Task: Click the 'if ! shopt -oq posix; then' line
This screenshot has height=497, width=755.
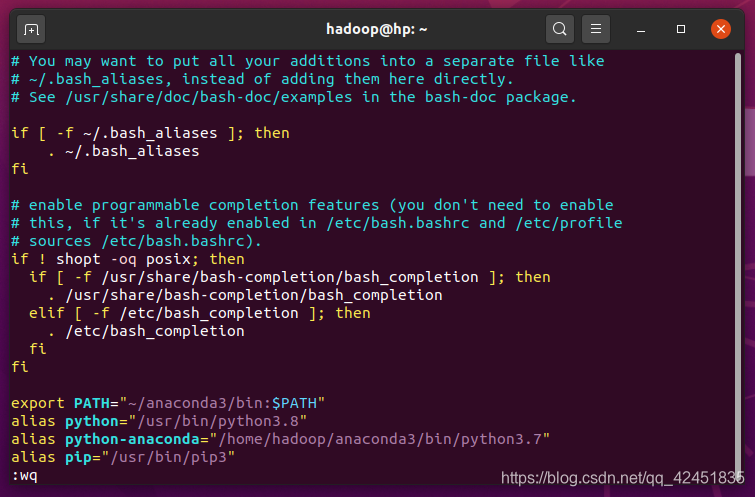Action: [x=128, y=259]
